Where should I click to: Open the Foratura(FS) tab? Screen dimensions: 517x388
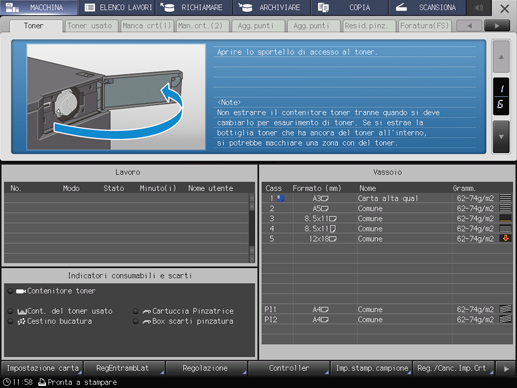coord(424,26)
